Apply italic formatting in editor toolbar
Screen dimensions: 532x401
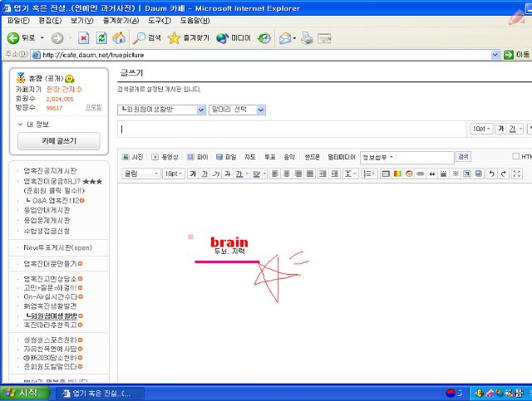tap(216, 174)
